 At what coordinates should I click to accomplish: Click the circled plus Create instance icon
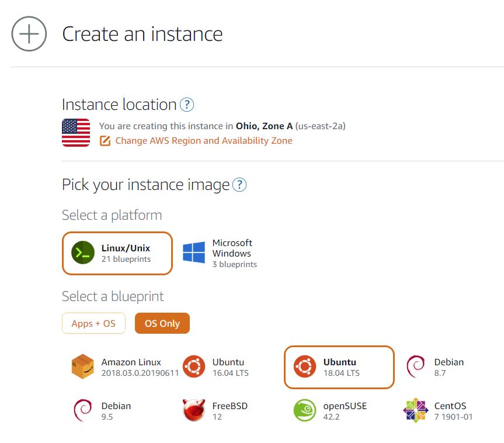point(29,34)
